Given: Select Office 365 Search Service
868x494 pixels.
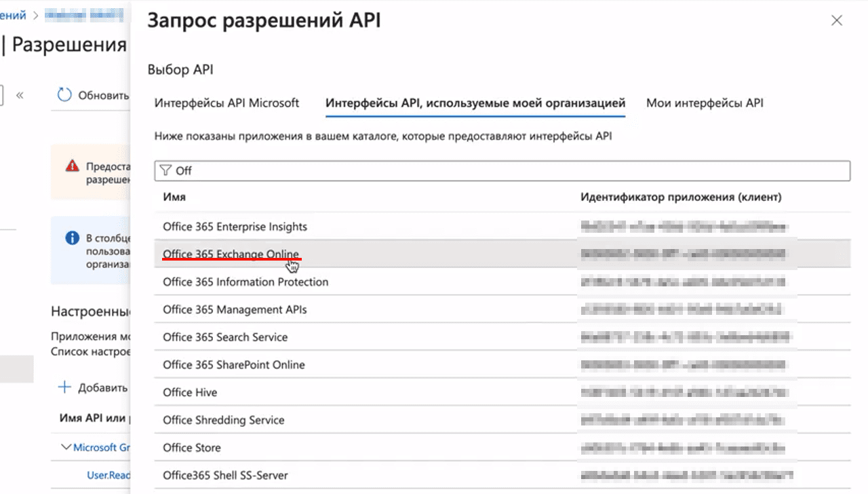Looking at the screenshot, I should pyautogui.click(x=502, y=337).
